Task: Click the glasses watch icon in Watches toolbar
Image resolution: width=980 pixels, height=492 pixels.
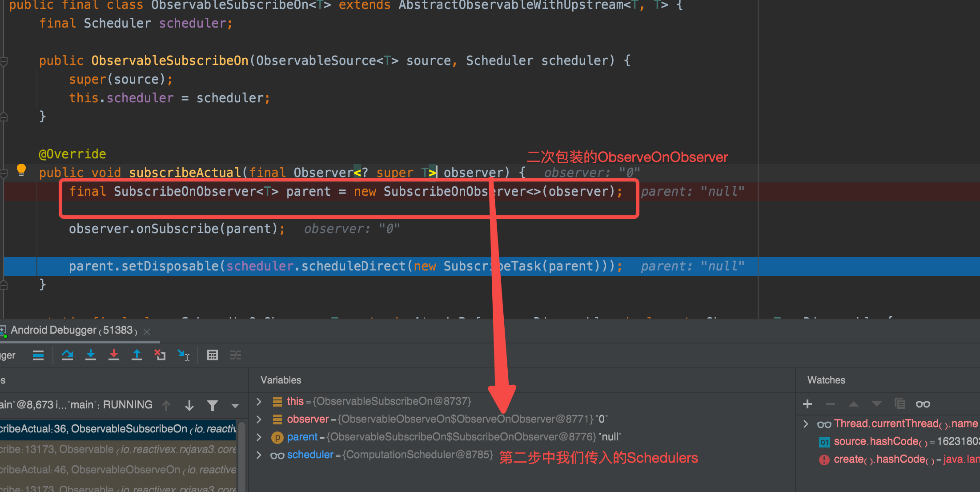Action: [923, 404]
